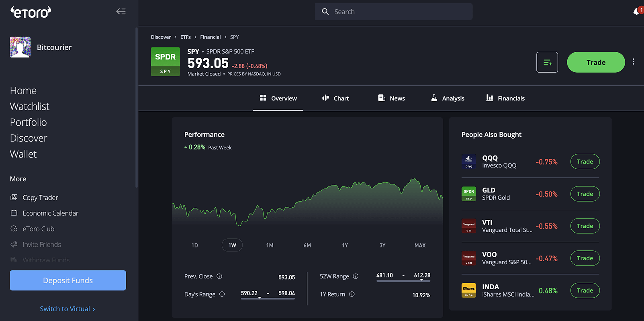644x321 pixels.
Task: Click the Vanguard VTI logo
Action: click(469, 226)
